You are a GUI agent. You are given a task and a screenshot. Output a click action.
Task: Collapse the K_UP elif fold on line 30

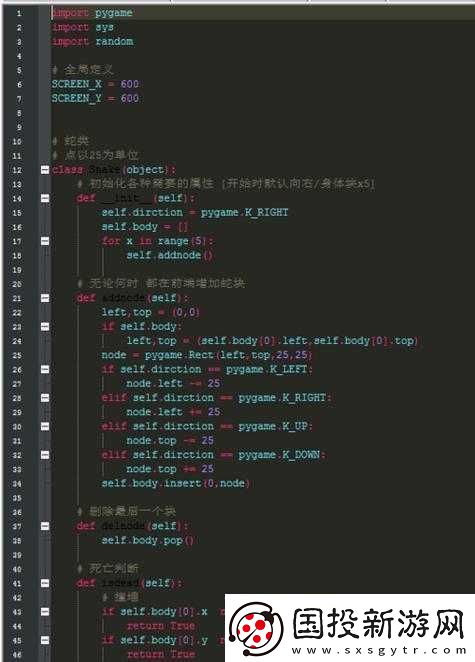tap(45, 426)
